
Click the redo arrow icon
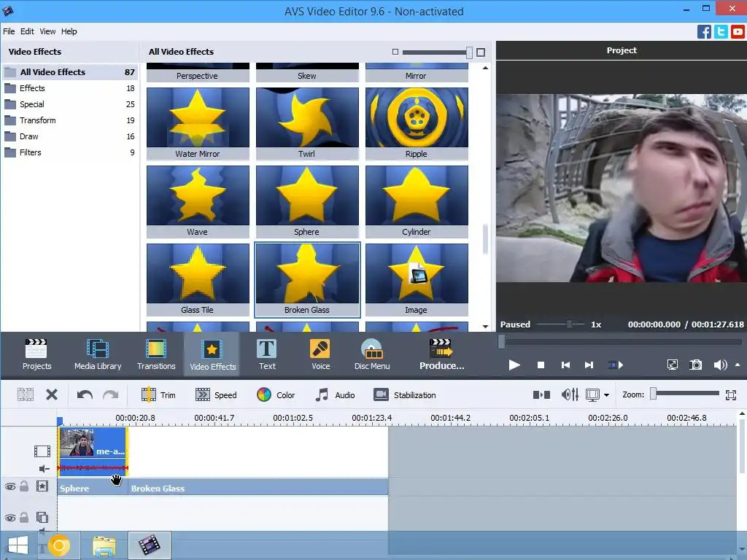(111, 394)
